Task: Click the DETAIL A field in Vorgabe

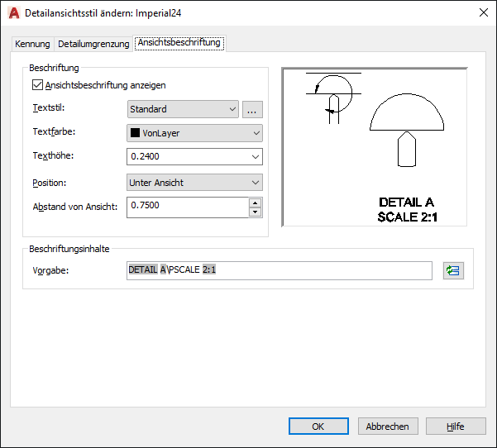Action: pyautogui.click(x=147, y=269)
